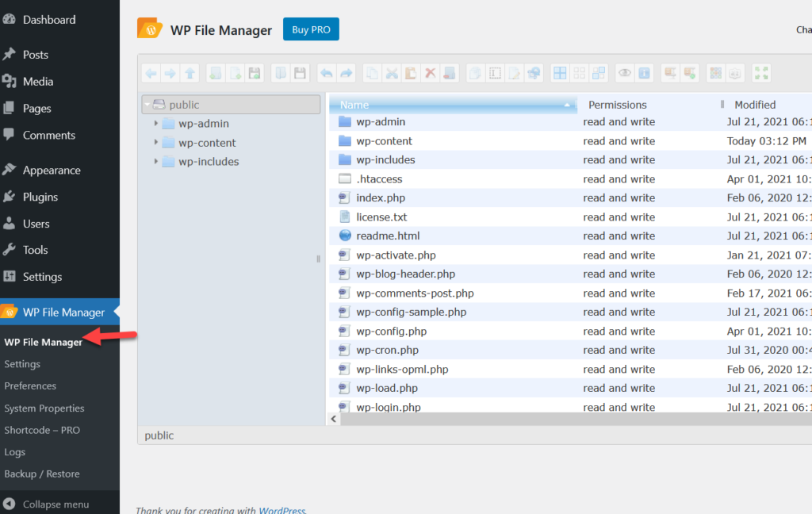Select .htaccess file row
The height and width of the screenshot is (514, 812).
pos(570,178)
